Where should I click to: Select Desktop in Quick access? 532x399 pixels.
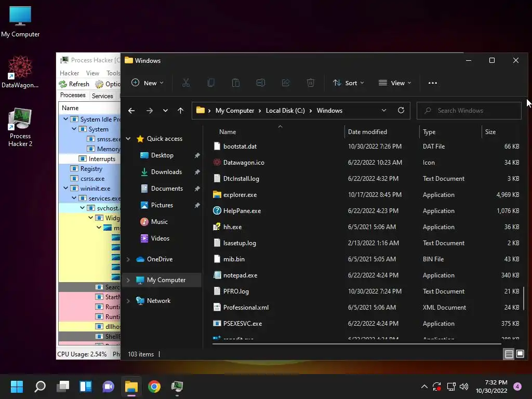[163, 155]
